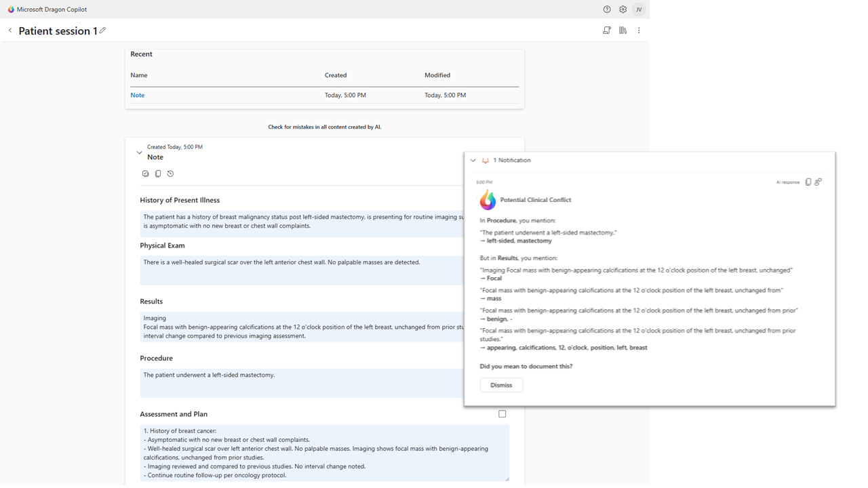The width and height of the screenshot is (868, 488).
Task: Select the 'left-sided, mastectomy' bold text
Action: point(519,241)
